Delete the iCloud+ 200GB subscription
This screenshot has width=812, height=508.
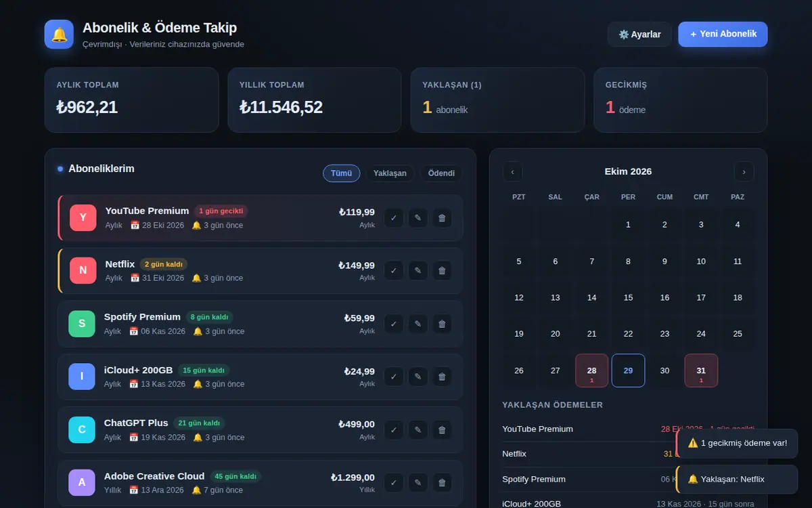(443, 377)
